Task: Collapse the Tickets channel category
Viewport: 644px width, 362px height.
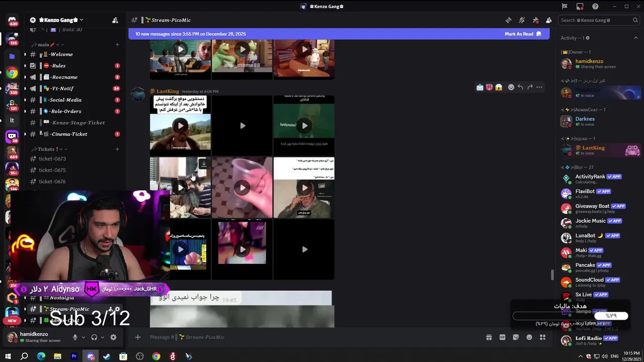Action: tap(49, 149)
